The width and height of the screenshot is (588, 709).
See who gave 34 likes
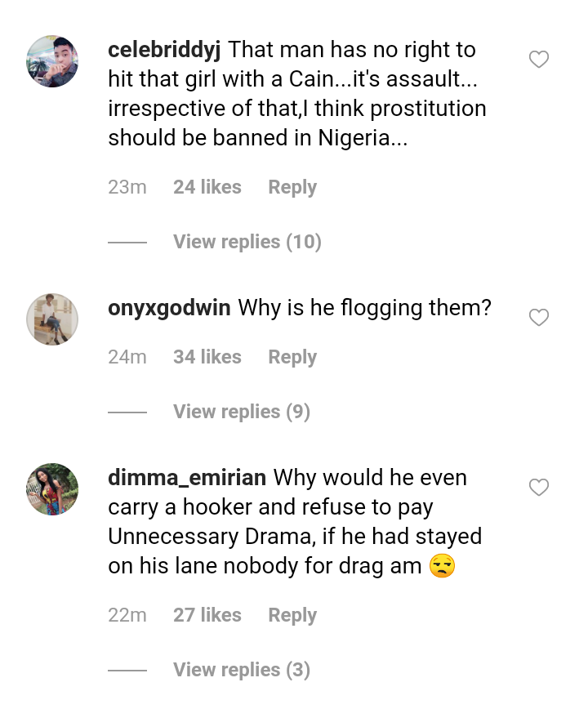tap(207, 357)
